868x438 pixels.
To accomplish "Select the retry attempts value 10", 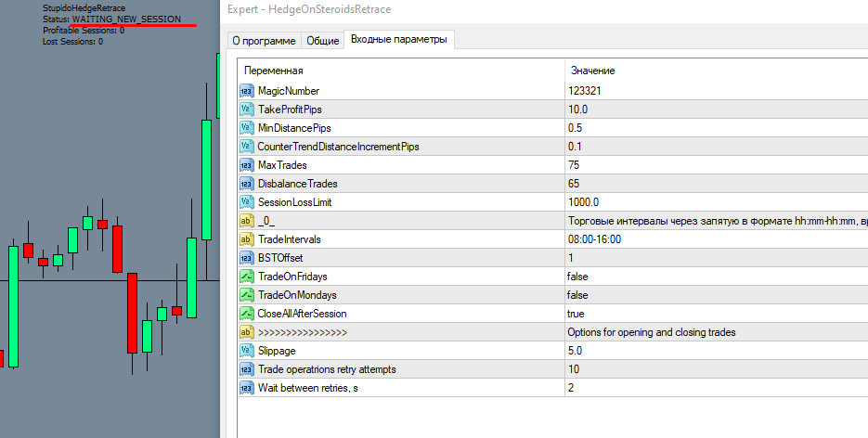I will click(x=574, y=369).
